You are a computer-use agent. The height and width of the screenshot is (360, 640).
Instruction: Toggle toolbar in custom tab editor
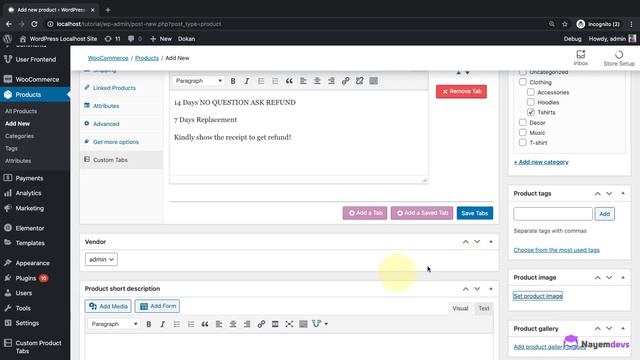tap(373, 81)
